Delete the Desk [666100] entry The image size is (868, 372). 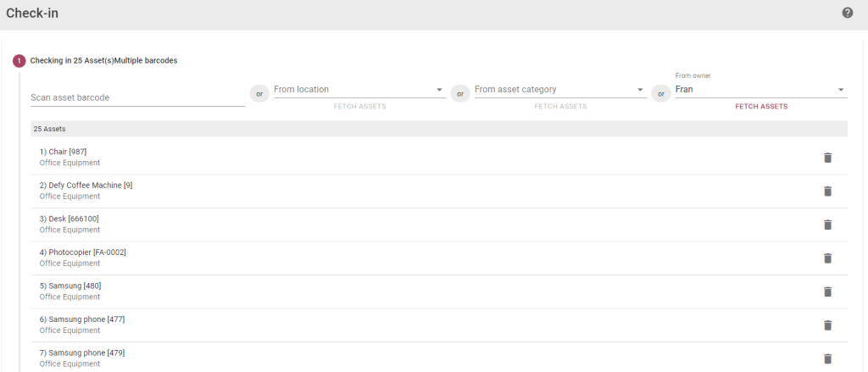pyautogui.click(x=827, y=225)
